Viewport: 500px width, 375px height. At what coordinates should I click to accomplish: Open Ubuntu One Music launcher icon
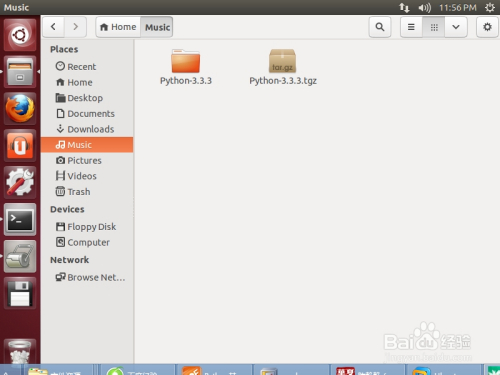coord(20,145)
